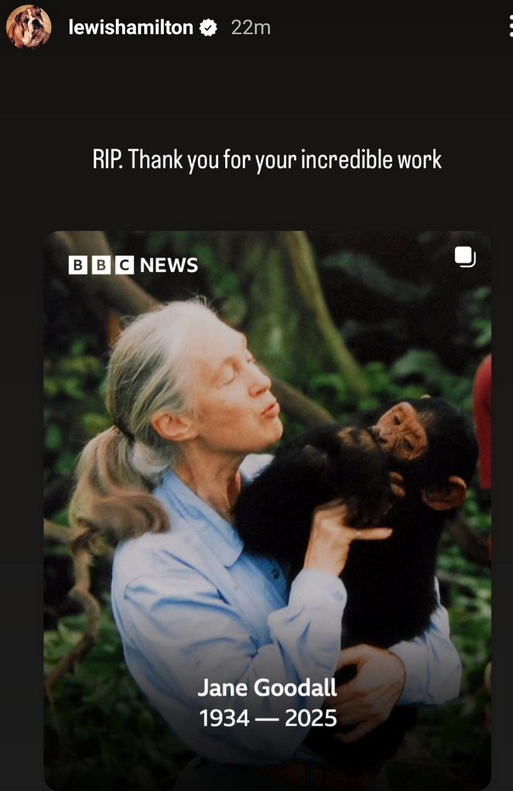Open the bulldog profile picture avatar
The width and height of the screenshot is (513, 791).
tap(28, 27)
